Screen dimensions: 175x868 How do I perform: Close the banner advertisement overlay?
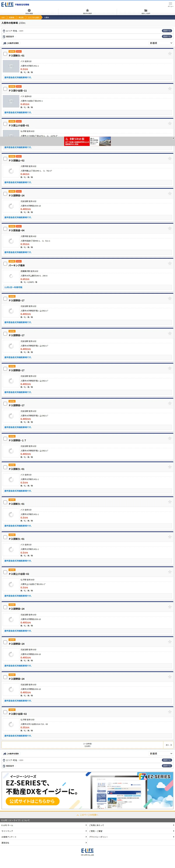click(173, 138)
